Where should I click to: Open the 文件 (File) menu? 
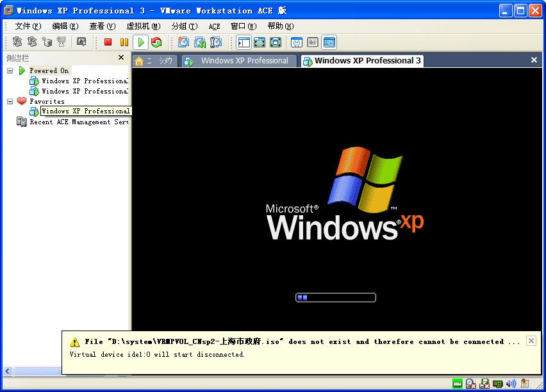pos(28,26)
